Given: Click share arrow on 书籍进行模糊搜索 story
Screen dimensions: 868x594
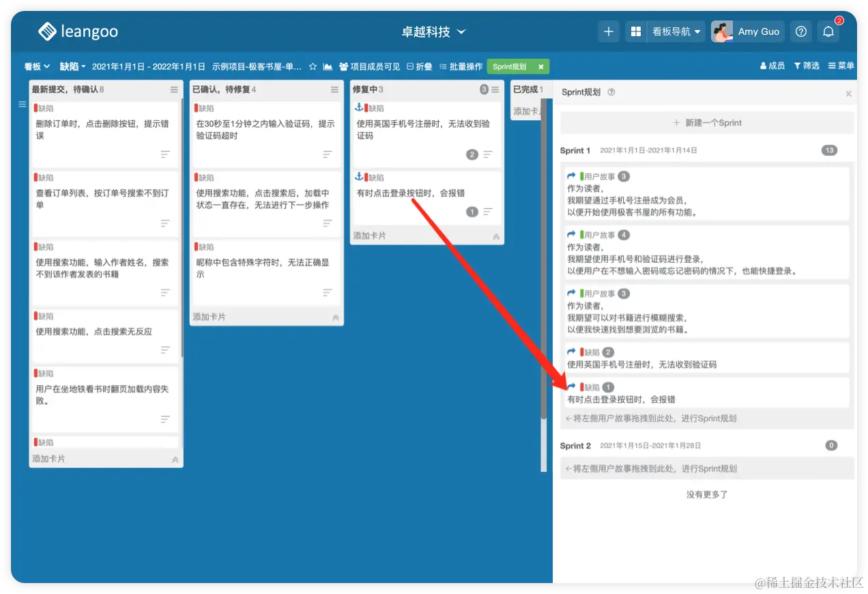Looking at the screenshot, I should click(x=572, y=294).
